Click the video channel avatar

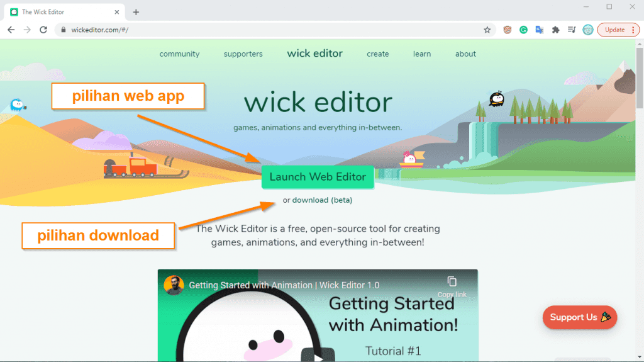174,285
